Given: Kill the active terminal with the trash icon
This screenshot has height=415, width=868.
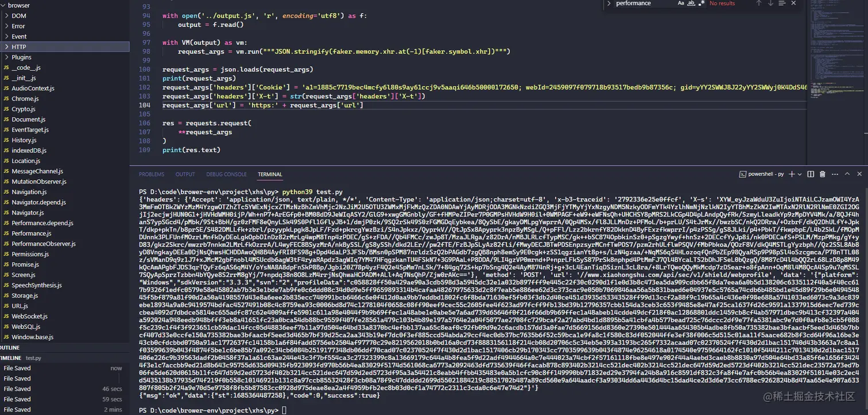Looking at the screenshot, I should point(822,174).
